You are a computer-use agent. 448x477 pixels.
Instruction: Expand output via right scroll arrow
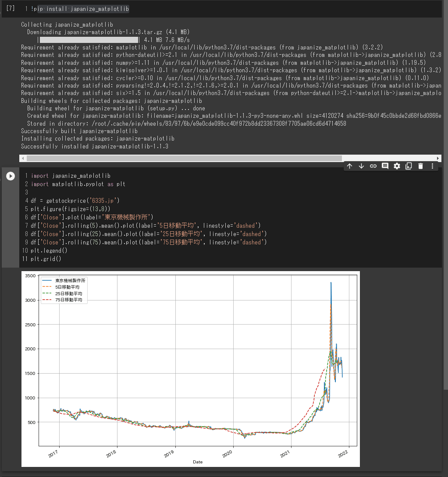(x=438, y=158)
